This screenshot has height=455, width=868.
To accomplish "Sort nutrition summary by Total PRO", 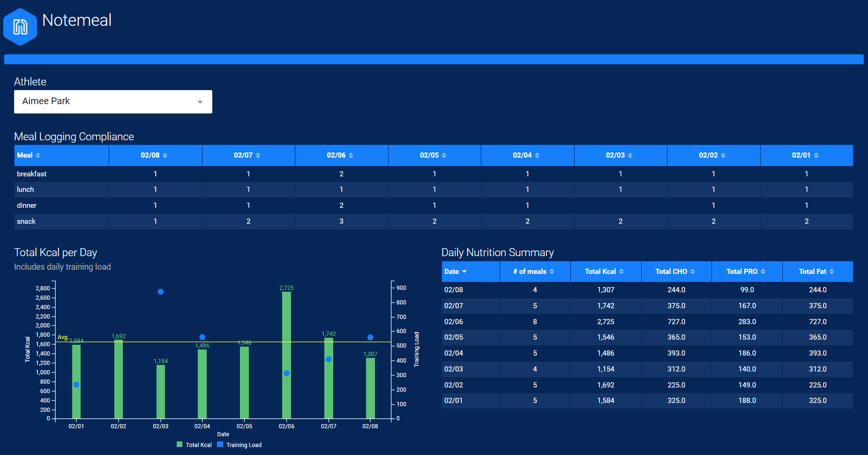I will tap(746, 272).
